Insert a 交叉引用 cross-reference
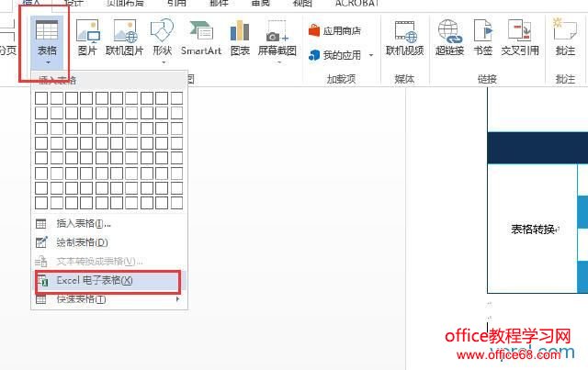588x370 pixels. pos(520,38)
